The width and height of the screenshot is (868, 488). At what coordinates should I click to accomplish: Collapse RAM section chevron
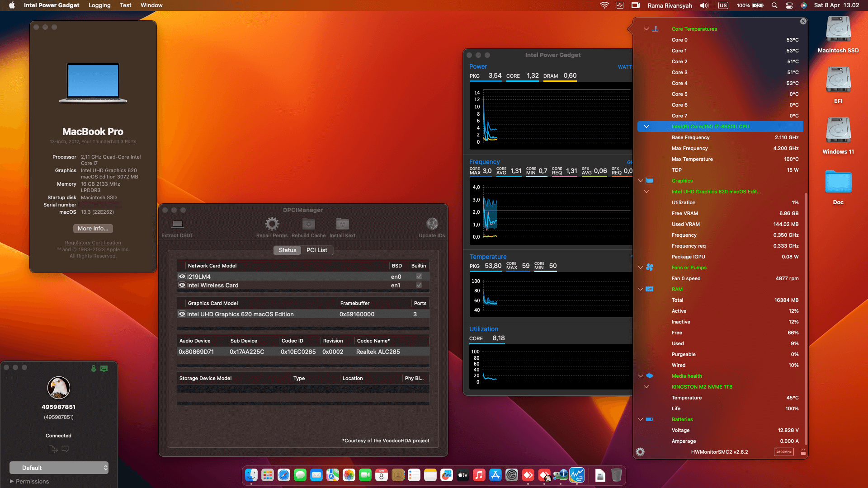pyautogui.click(x=641, y=289)
